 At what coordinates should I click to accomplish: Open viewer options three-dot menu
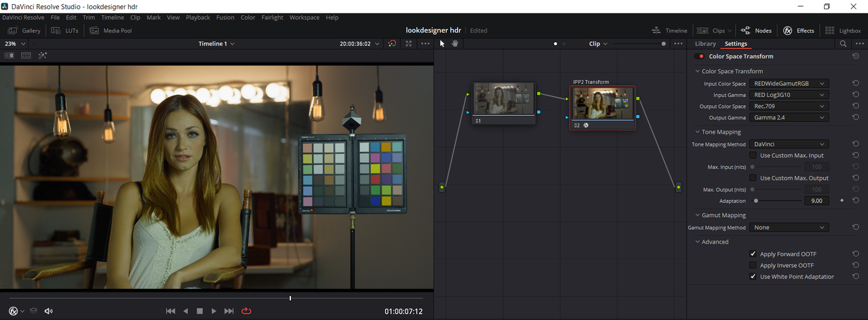pyautogui.click(x=425, y=43)
